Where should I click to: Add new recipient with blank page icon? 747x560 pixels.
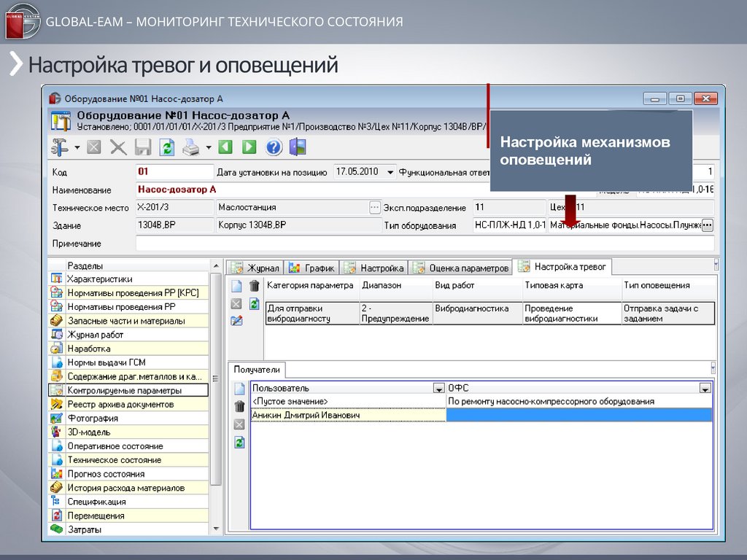point(239,389)
